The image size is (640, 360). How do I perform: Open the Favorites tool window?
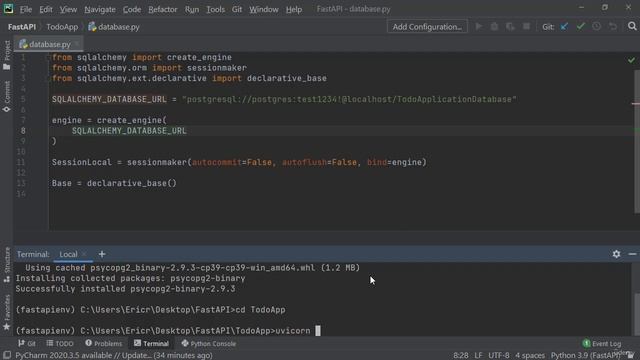7,312
